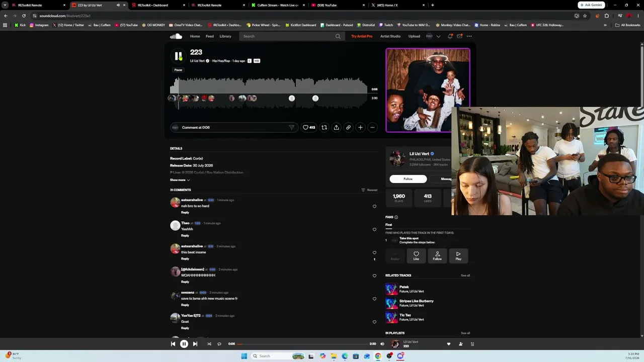
Task: Click the Play step icon in Fans panel
Action: (458, 255)
